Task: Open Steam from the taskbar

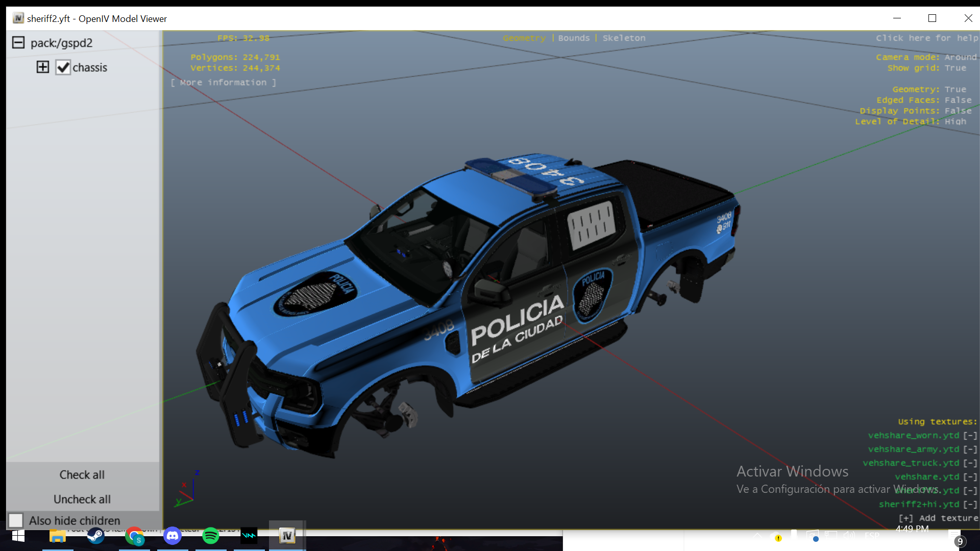Action: [x=95, y=536]
